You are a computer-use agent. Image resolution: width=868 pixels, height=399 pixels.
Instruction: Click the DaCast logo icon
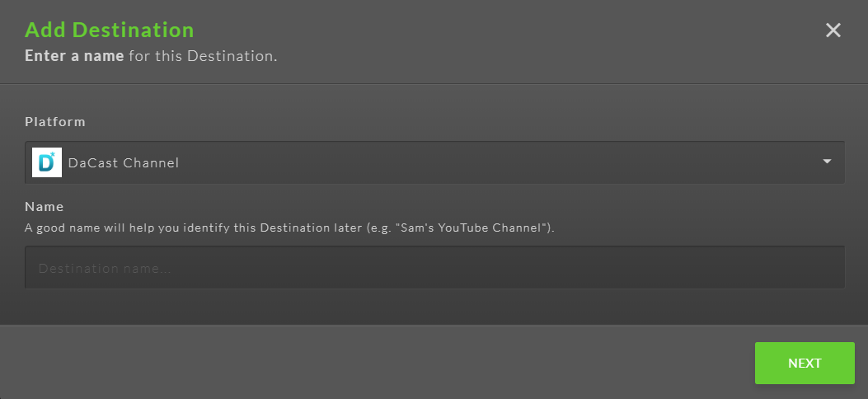(47, 162)
